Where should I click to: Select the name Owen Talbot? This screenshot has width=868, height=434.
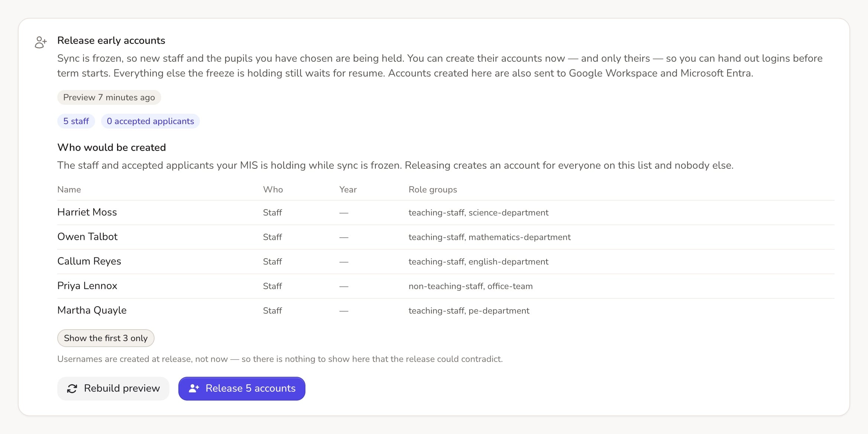(x=87, y=237)
